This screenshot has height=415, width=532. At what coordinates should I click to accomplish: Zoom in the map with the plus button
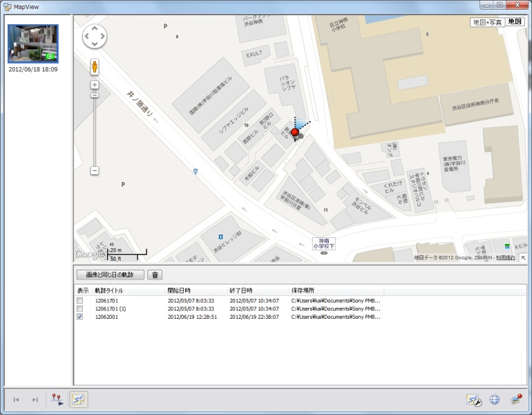[95, 85]
